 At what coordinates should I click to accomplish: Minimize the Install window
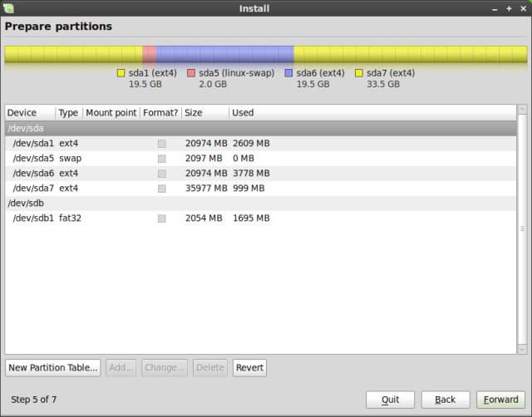495,9
